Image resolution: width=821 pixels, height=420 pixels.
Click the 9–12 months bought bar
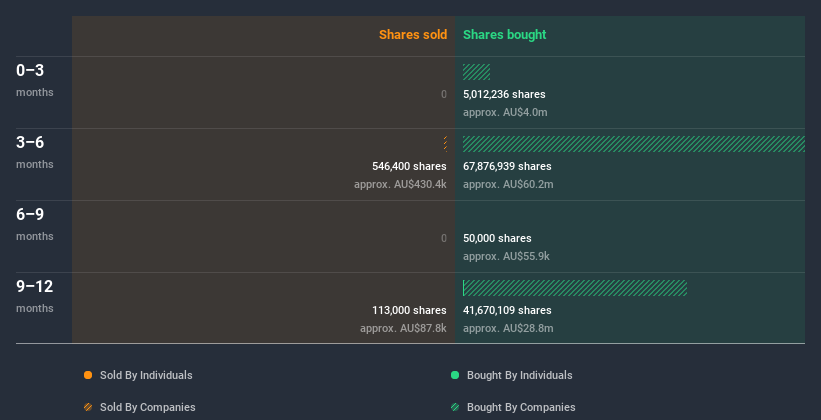click(x=575, y=288)
